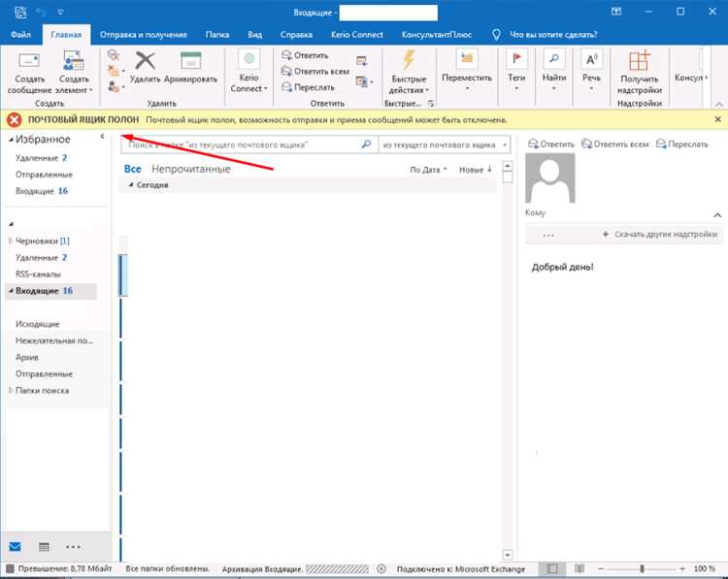
Task: Click Получить надстройки add-ins icon
Action: [640, 72]
